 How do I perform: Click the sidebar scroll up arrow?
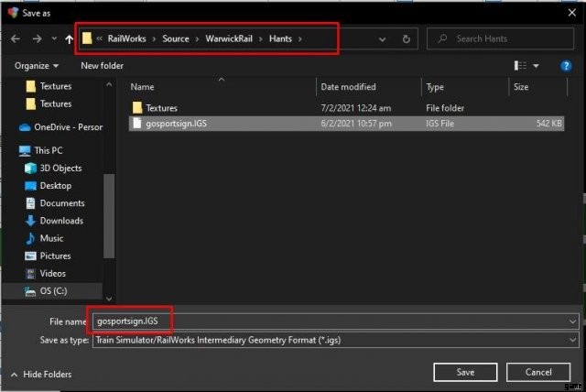109,85
